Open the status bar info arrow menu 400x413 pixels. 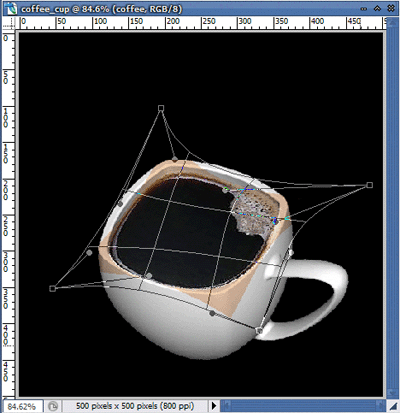(x=214, y=406)
